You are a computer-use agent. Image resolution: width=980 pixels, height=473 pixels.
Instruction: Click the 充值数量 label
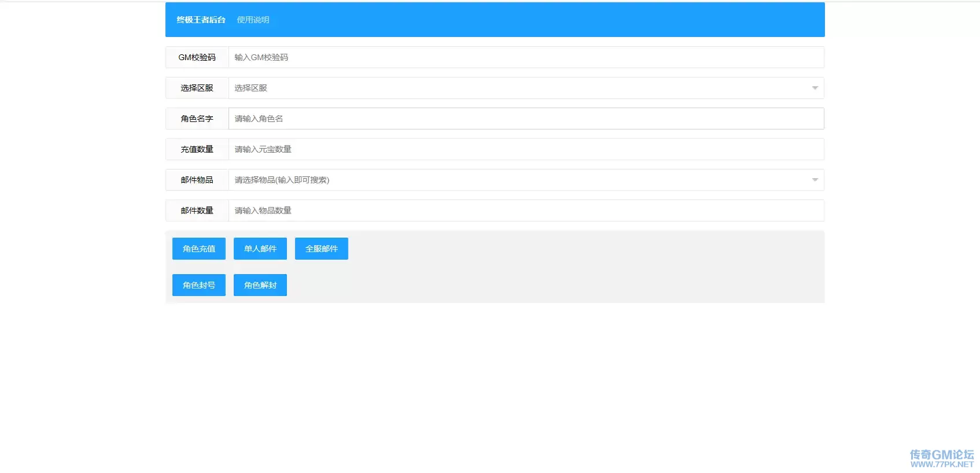[x=197, y=149]
